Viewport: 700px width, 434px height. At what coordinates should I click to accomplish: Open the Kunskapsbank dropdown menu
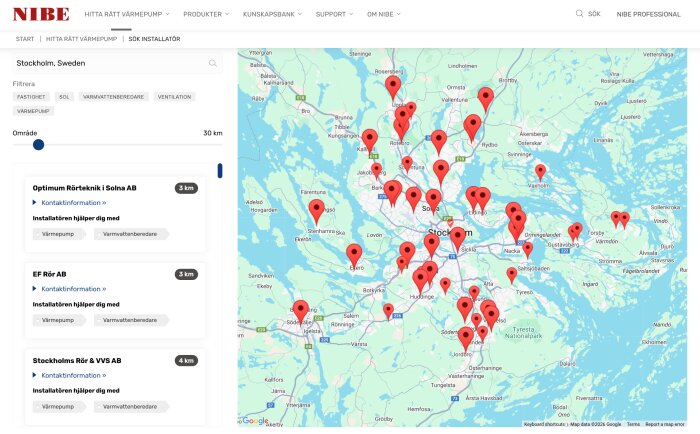click(x=272, y=14)
